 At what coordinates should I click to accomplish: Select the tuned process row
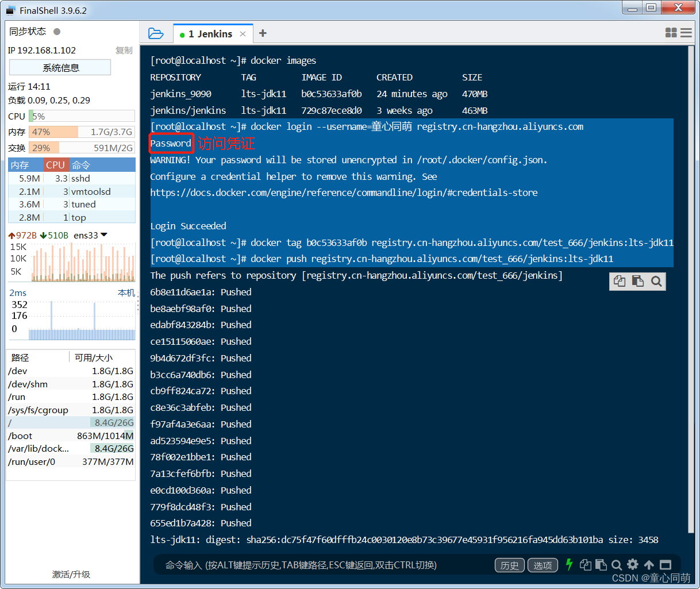tap(72, 204)
